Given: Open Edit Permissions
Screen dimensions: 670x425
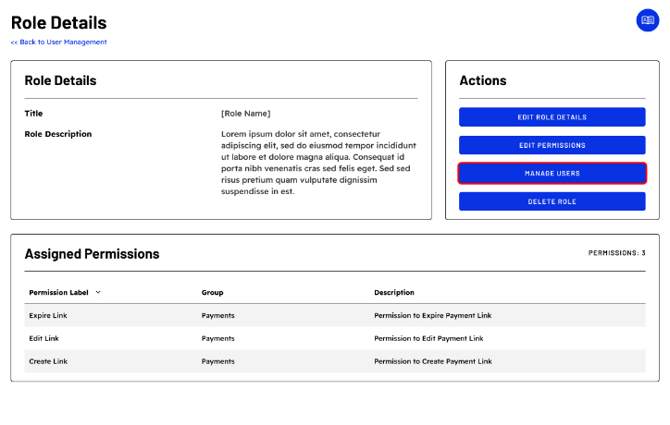Looking at the screenshot, I should [552, 145].
